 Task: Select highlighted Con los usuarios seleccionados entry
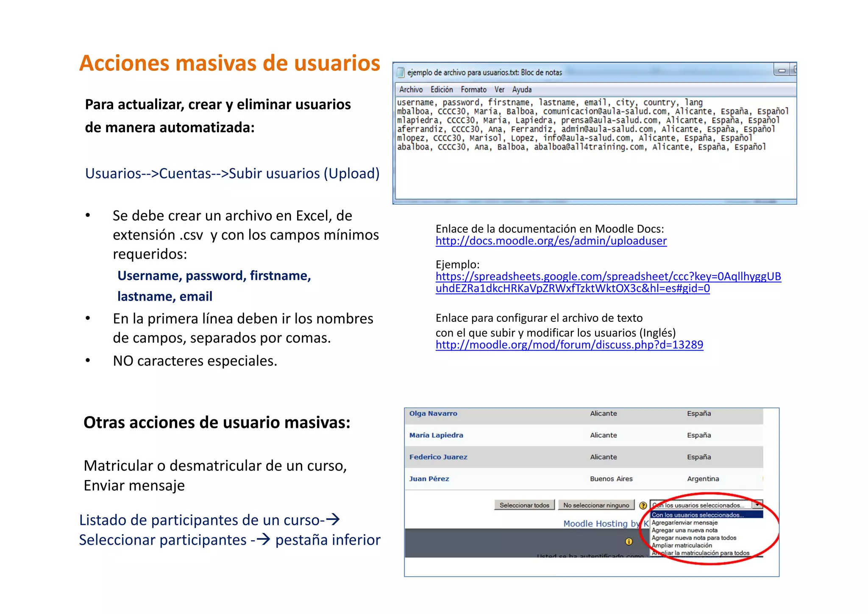tap(707, 515)
